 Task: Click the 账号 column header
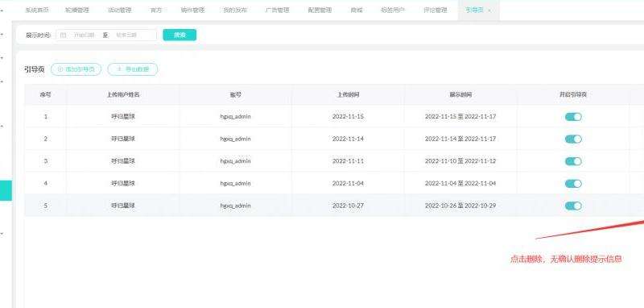(x=235, y=94)
